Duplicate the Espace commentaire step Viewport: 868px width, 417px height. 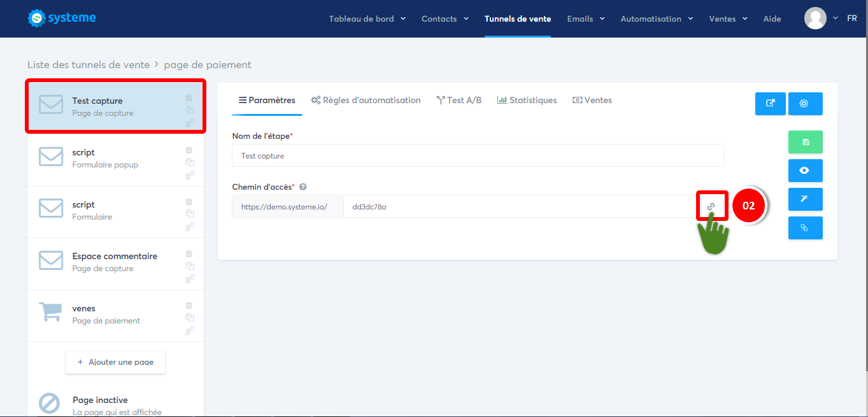[x=190, y=266]
